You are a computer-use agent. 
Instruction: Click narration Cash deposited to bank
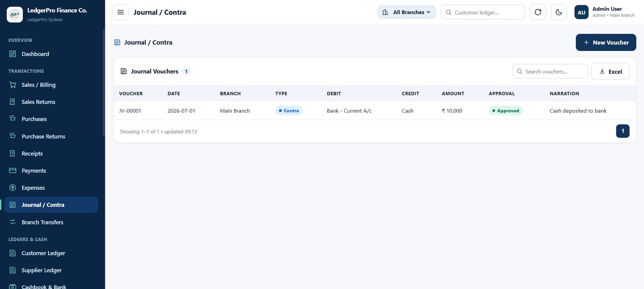[578, 111]
